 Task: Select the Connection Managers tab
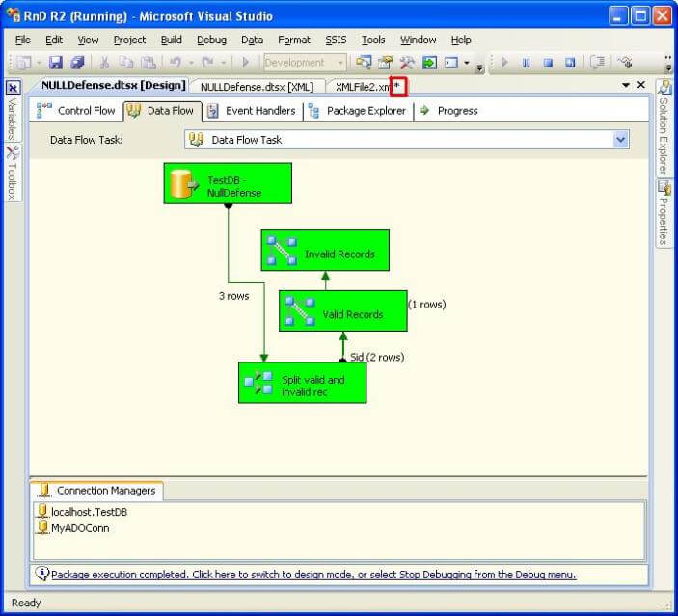click(96, 491)
